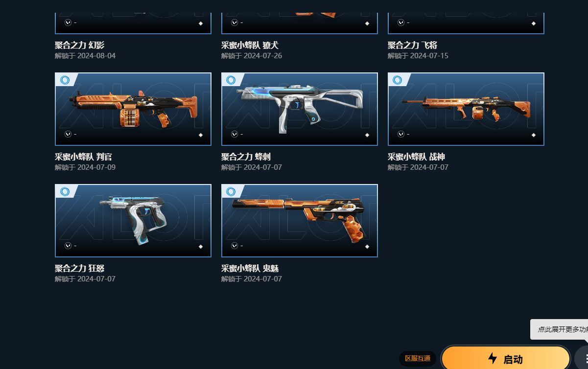
Task: Click the diamond marker on 蜂刺 card
Action: (x=367, y=135)
